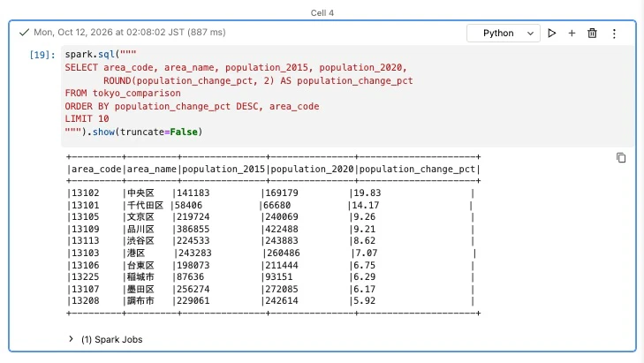Click the population_2020 column header
This screenshot has height=363, width=644.
[x=312, y=170]
